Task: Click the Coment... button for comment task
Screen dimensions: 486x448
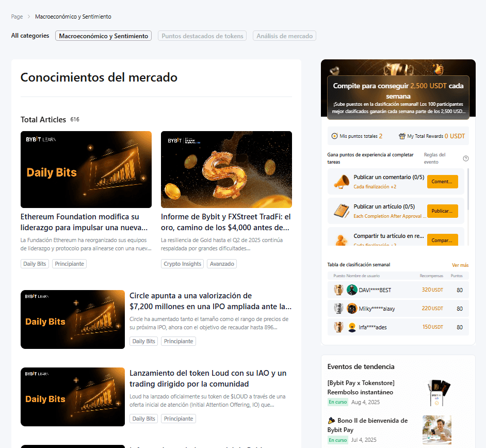Action: click(x=442, y=181)
